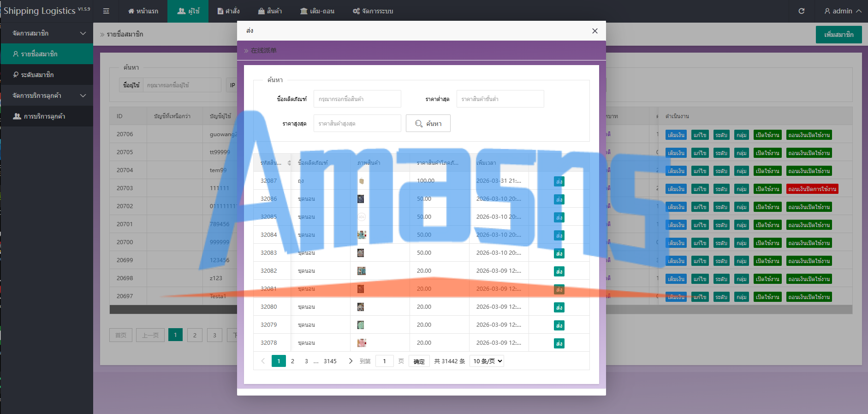Click the page number jump input
Viewport: 868px width, 414px height.
(384, 361)
